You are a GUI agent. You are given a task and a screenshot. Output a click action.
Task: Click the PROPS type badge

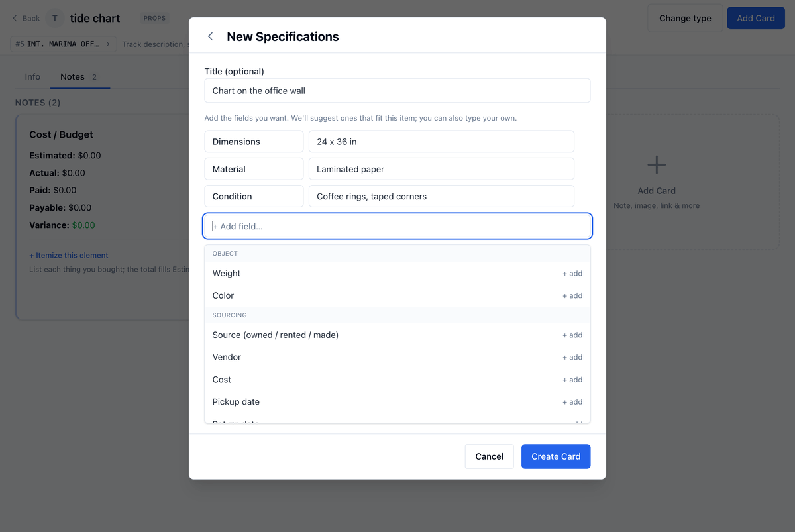tap(154, 18)
